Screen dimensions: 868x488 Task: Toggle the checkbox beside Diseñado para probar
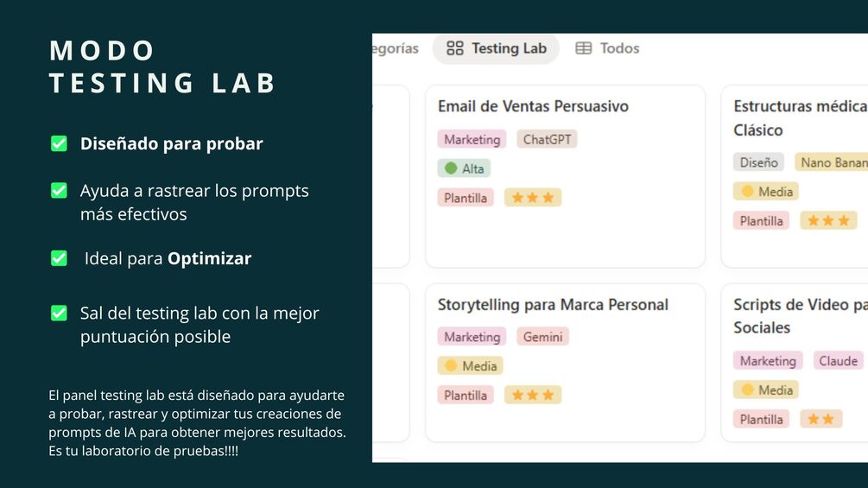59,144
